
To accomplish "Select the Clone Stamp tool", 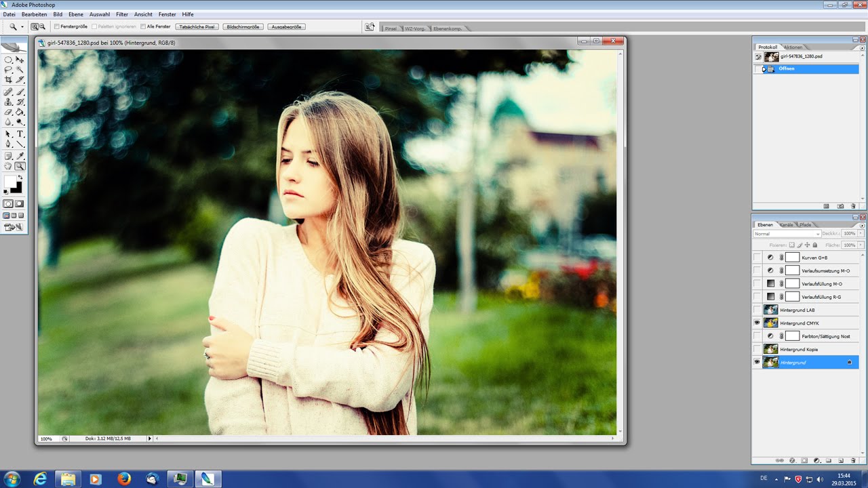I will 8,102.
